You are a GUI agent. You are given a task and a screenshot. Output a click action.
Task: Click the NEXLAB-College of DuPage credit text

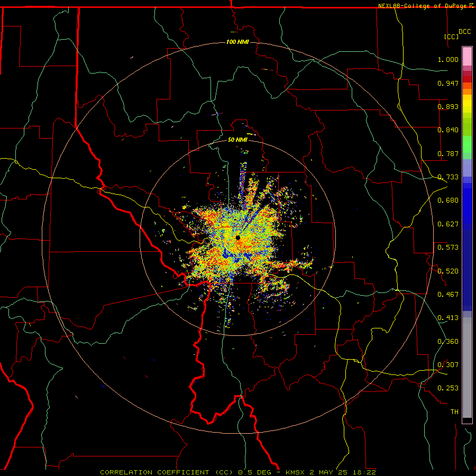click(423, 6)
